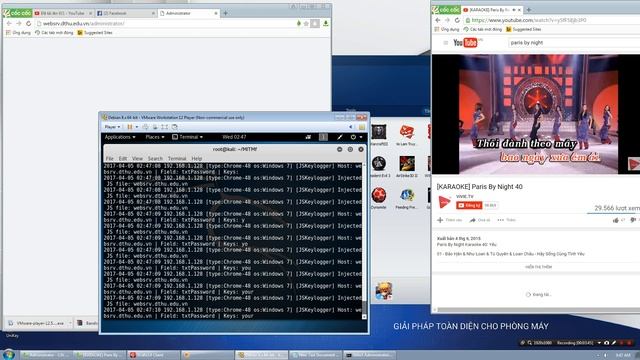
Task: Open the green download arrow in left browser
Action: click(x=326, y=24)
